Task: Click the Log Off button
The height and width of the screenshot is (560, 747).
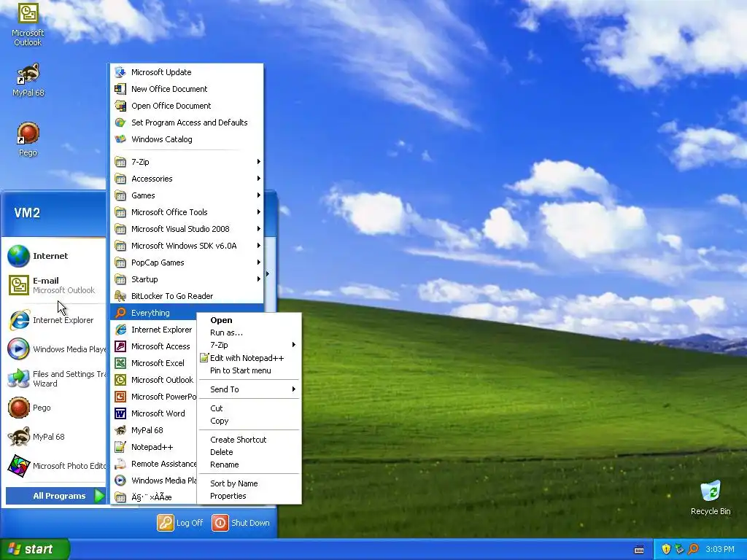Action: pos(180,522)
